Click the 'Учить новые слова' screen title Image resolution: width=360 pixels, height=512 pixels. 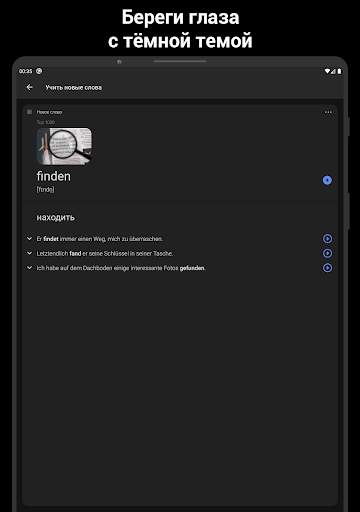tap(74, 88)
